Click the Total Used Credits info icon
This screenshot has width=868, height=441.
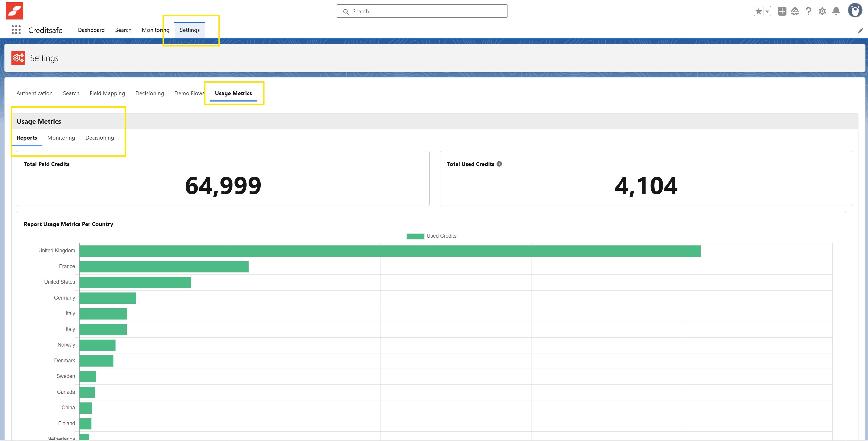[x=499, y=164]
